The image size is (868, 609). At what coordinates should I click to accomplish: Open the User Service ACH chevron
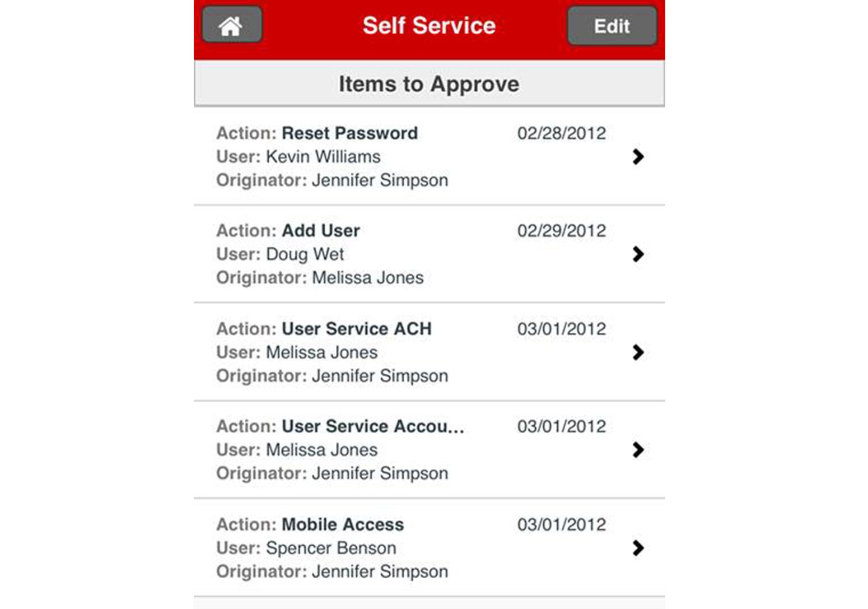638,352
